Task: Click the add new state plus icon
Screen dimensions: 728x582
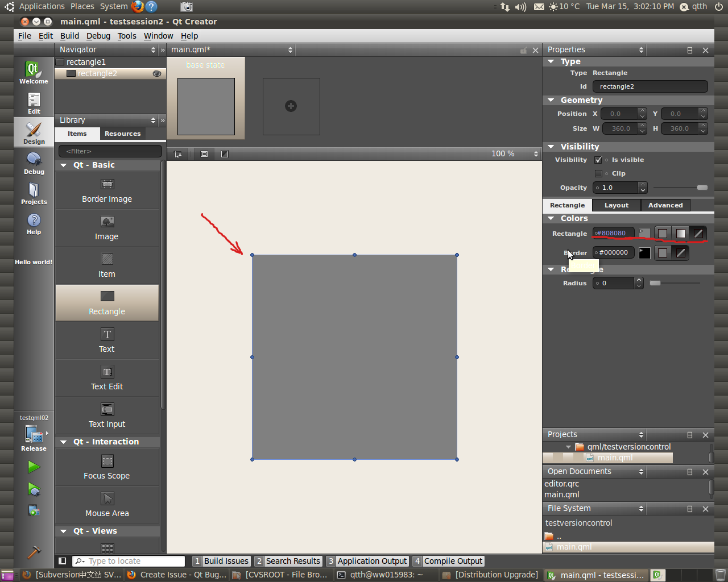Action: pos(291,106)
